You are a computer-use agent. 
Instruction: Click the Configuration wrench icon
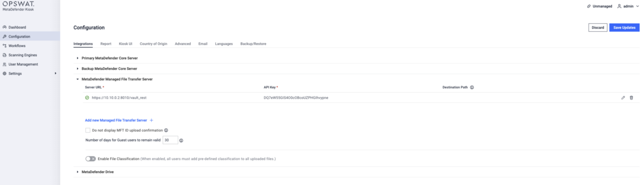coord(4,36)
